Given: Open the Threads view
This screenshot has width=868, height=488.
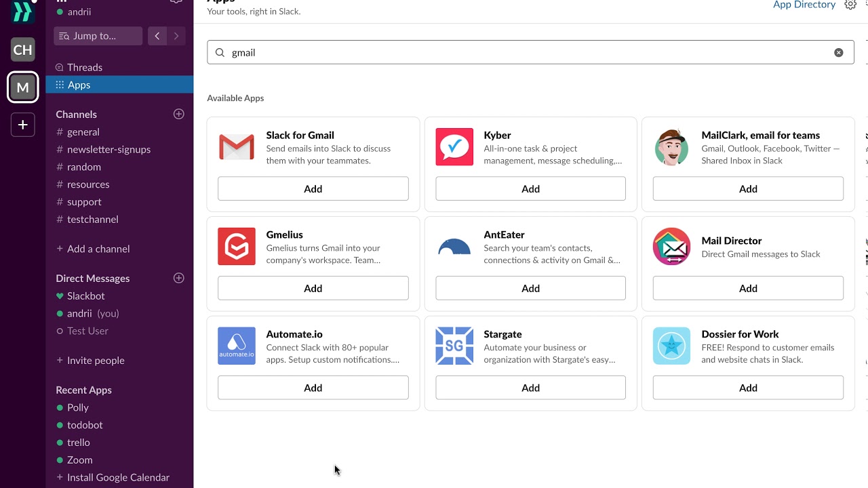Looking at the screenshot, I should pos(85,67).
